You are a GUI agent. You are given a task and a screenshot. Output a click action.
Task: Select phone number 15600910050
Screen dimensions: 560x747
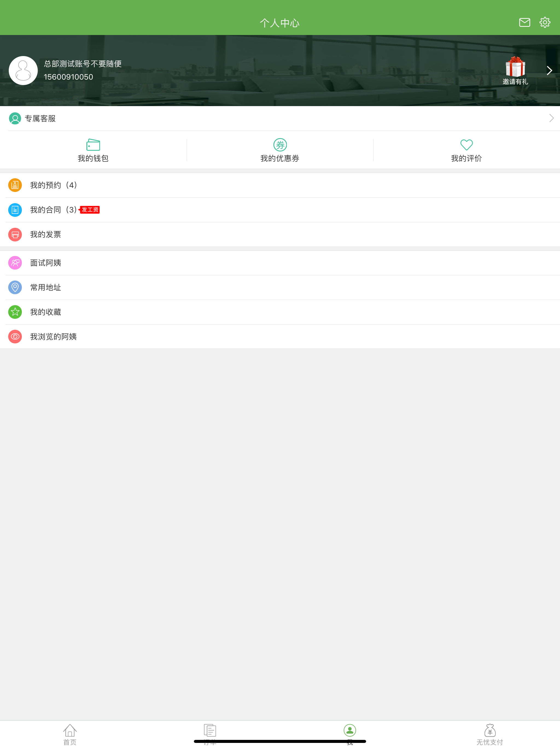point(68,77)
